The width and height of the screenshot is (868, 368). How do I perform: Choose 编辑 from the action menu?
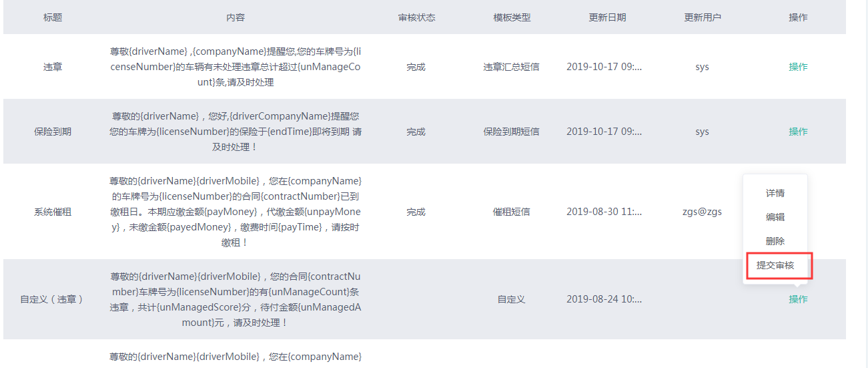[x=775, y=217]
